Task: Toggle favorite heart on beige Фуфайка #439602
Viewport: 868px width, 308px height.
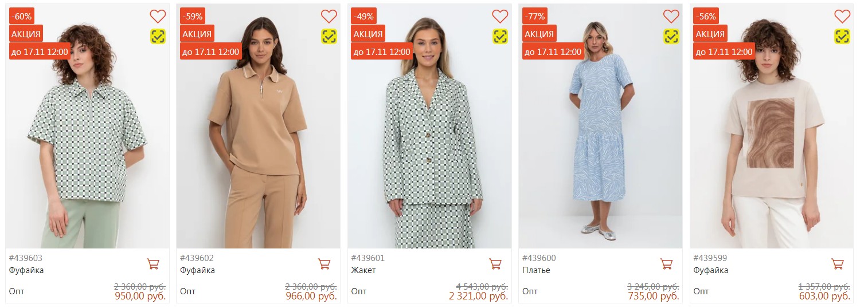Action: pyautogui.click(x=329, y=16)
